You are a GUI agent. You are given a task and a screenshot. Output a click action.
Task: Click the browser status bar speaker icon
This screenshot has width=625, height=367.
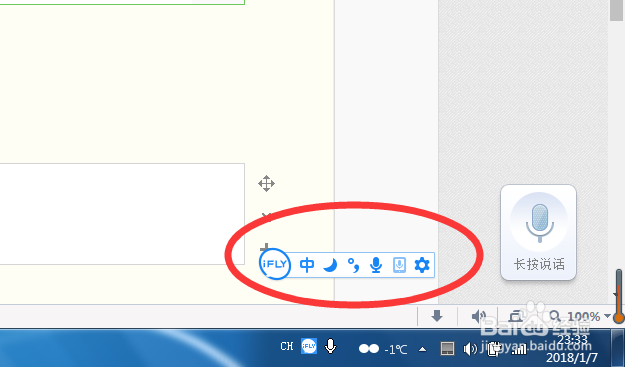(x=479, y=316)
